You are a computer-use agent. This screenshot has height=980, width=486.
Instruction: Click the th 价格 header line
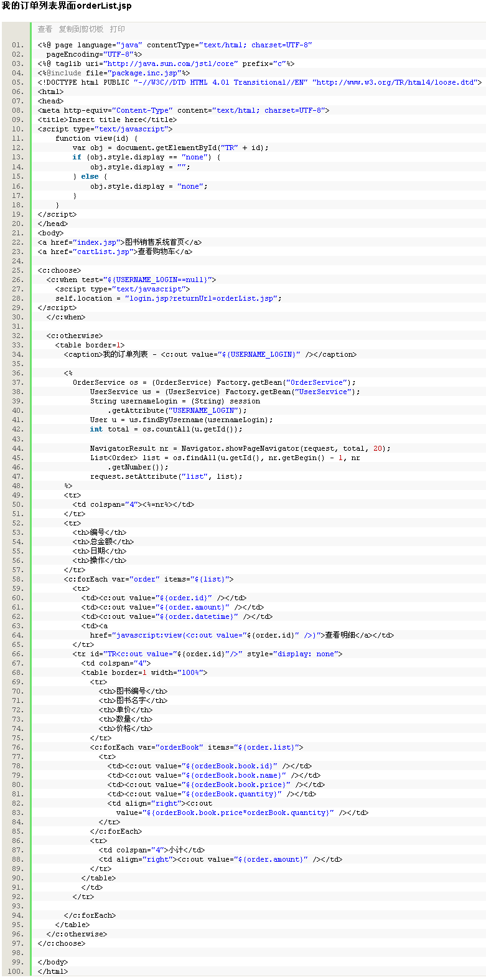click(125, 728)
